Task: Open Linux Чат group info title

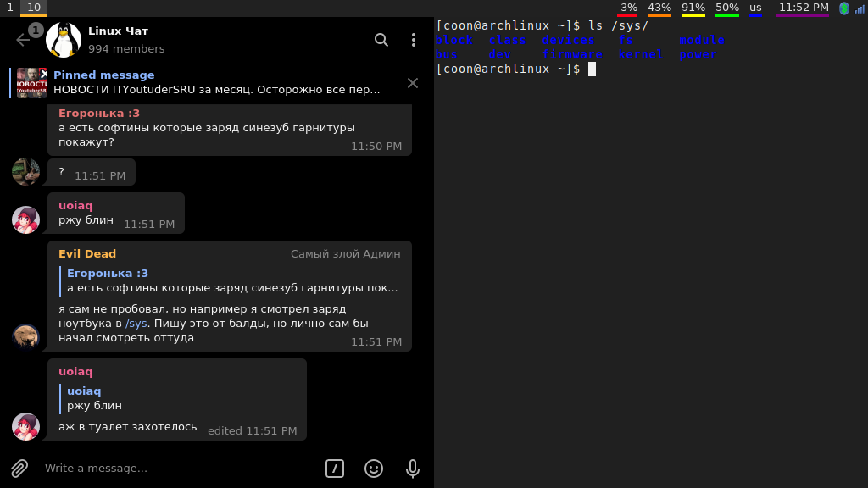Action: pyautogui.click(x=118, y=31)
